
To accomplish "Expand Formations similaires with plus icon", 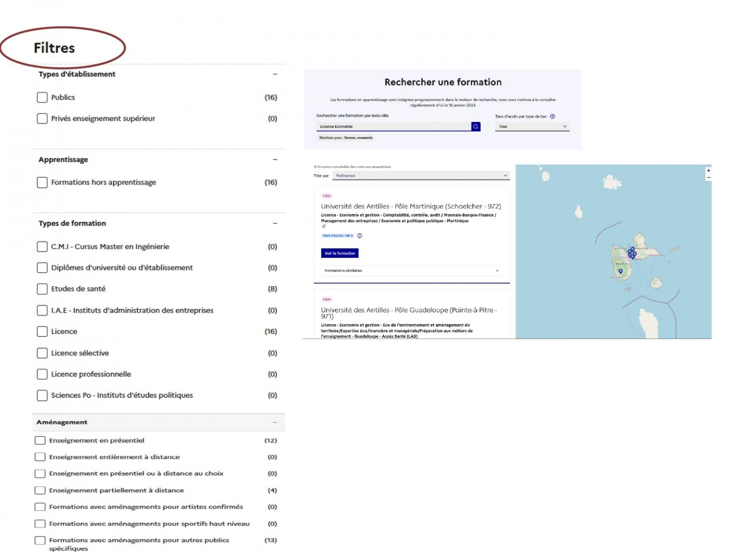I will (497, 271).
